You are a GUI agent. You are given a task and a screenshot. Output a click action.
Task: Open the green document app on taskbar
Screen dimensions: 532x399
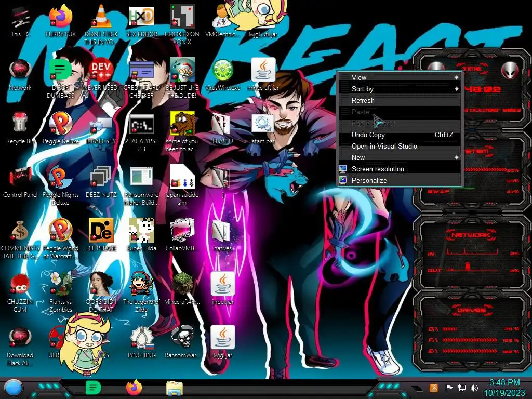(94, 388)
